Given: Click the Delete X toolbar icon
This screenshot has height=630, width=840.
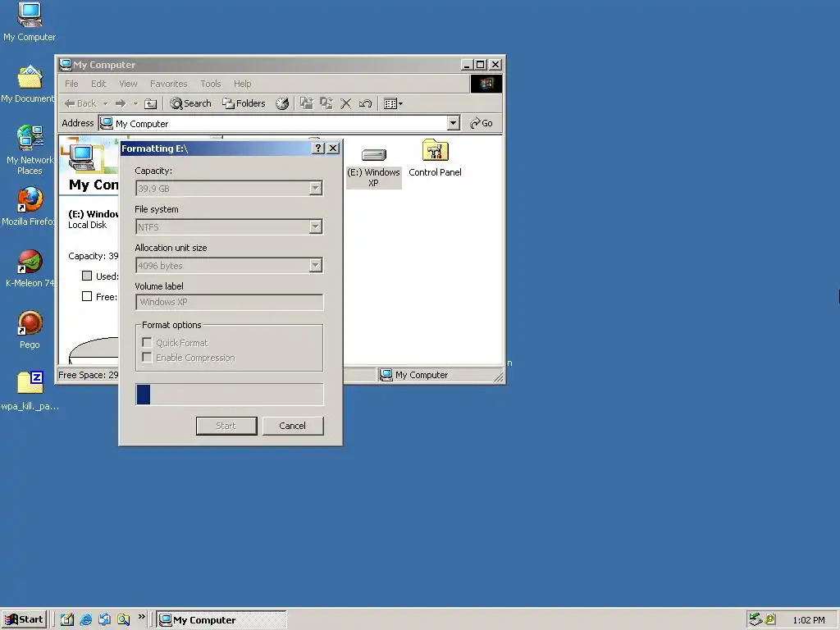Looking at the screenshot, I should coord(346,103).
